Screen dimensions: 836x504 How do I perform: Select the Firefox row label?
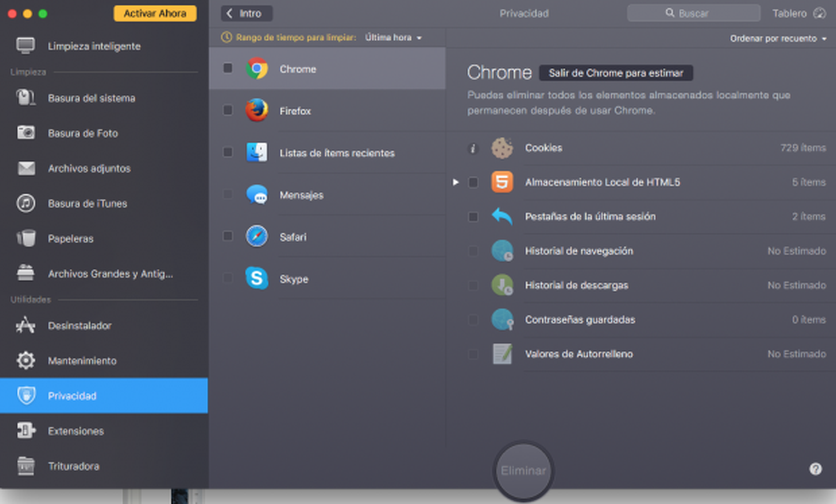(295, 111)
